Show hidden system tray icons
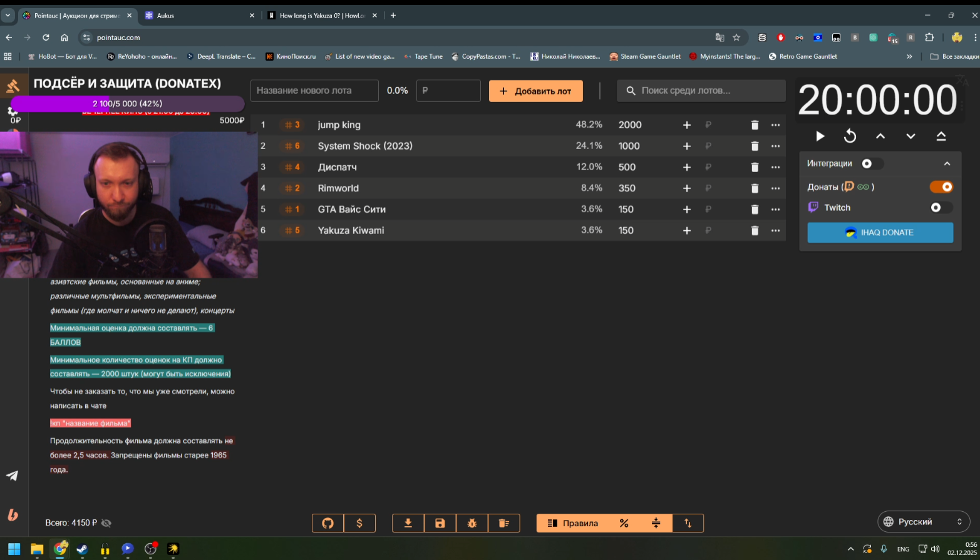 point(850,549)
